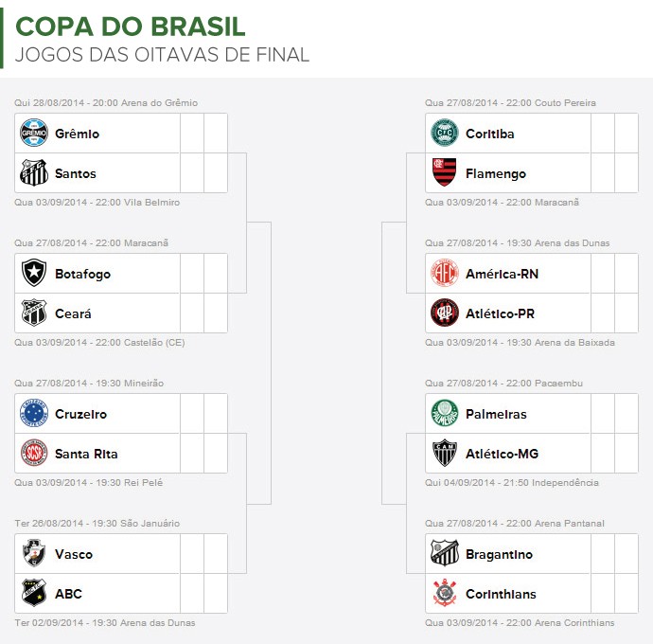Click the ABC team name

[68, 594]
